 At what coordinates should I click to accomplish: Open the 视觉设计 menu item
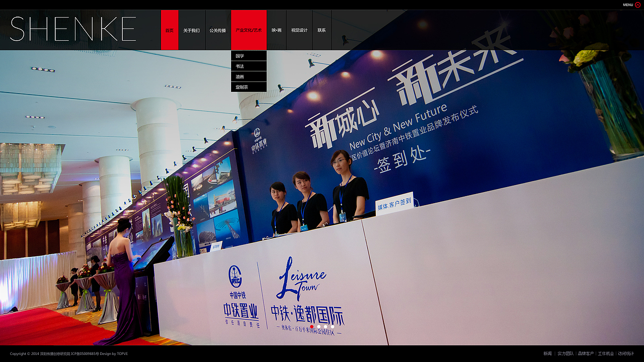(299, 30)
